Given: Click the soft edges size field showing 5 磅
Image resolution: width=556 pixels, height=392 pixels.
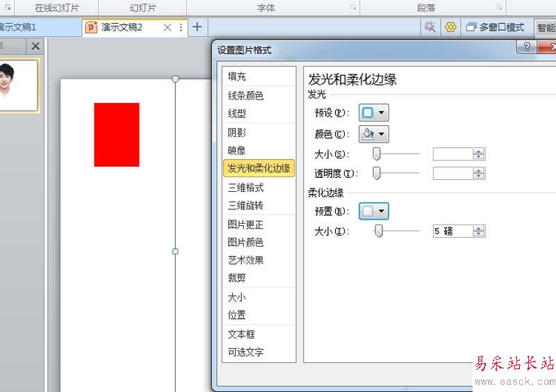Looking at the screenshot, I should point(453,231).
